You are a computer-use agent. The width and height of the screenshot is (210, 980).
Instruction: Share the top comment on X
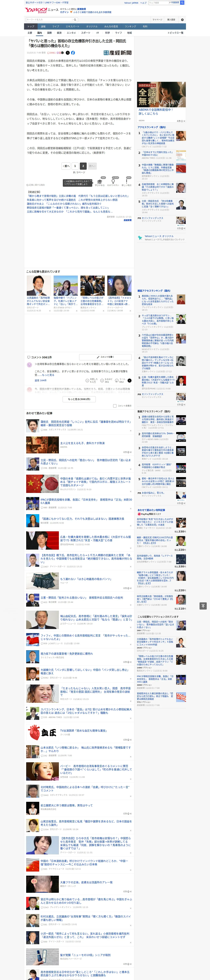[x=129, y=380]
